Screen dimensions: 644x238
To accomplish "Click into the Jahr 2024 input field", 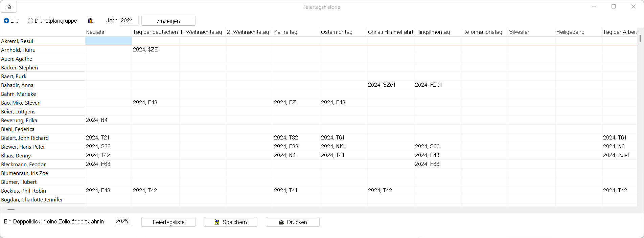I will (x=129, y=21).
